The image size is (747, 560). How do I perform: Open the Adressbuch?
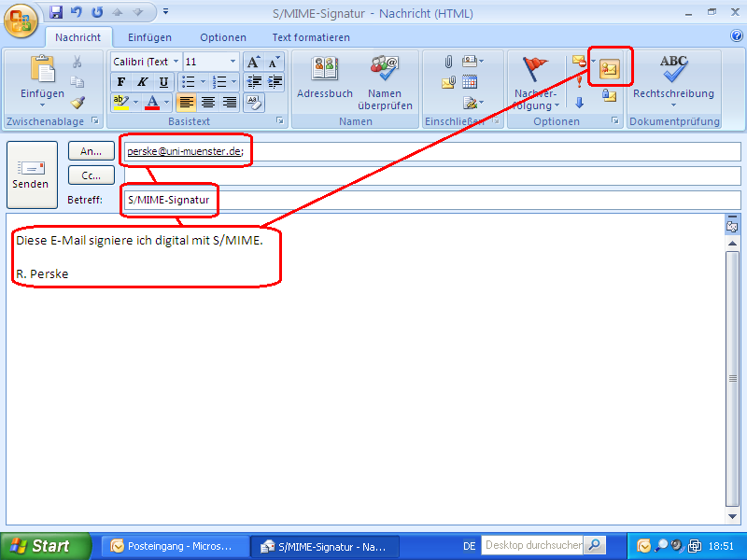pyautogui.click(x=325, y=79)
